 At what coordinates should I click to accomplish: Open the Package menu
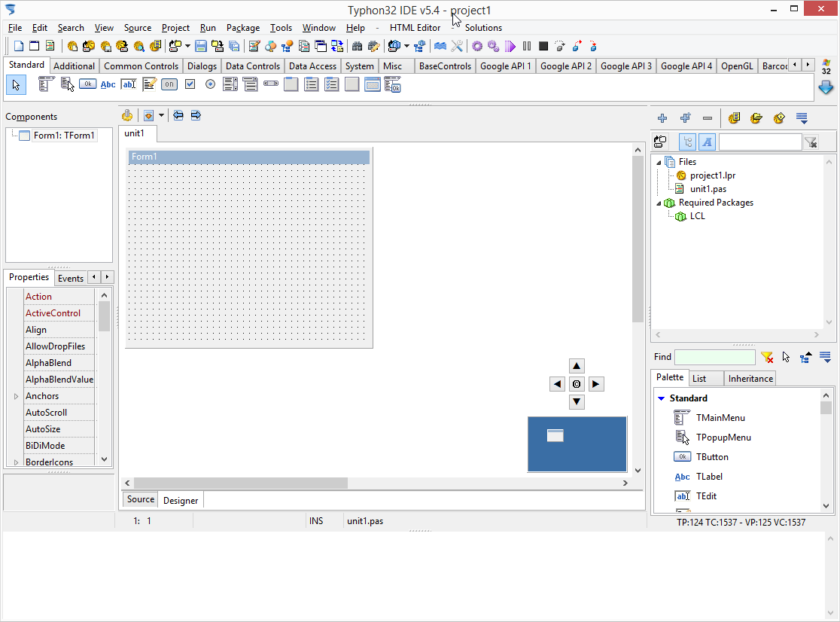click(x=242, y=28)
